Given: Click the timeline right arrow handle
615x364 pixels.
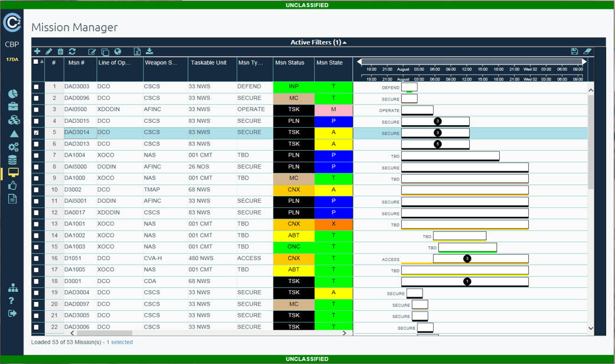Looking at the screenshot, I should click(584, 61).
